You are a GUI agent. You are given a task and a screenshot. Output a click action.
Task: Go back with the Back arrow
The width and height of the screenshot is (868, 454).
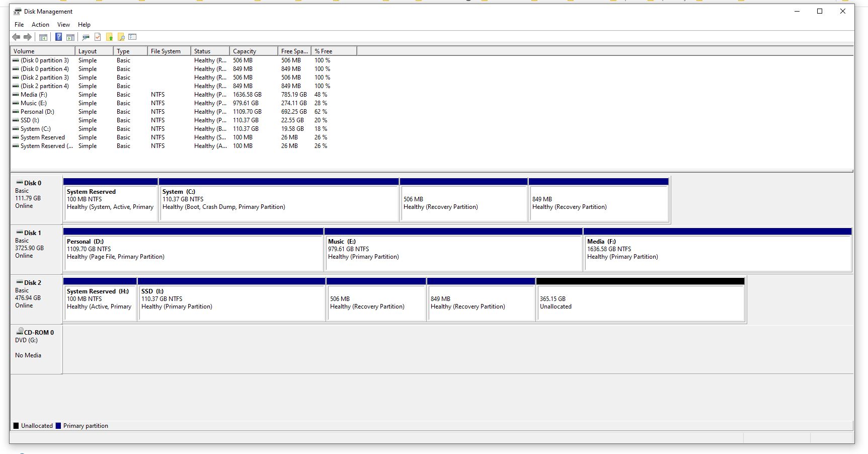[x=16, y=37]
